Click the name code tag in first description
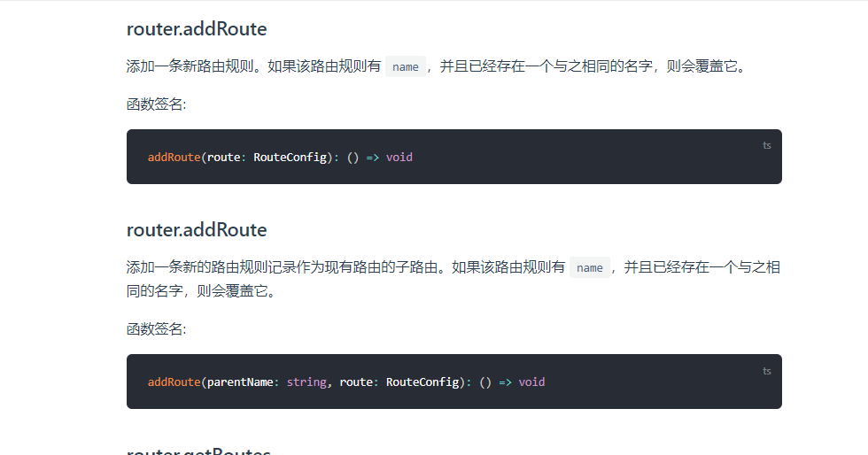Image resolution: width=868 pixels, height=455 pixels. point(406,66)
